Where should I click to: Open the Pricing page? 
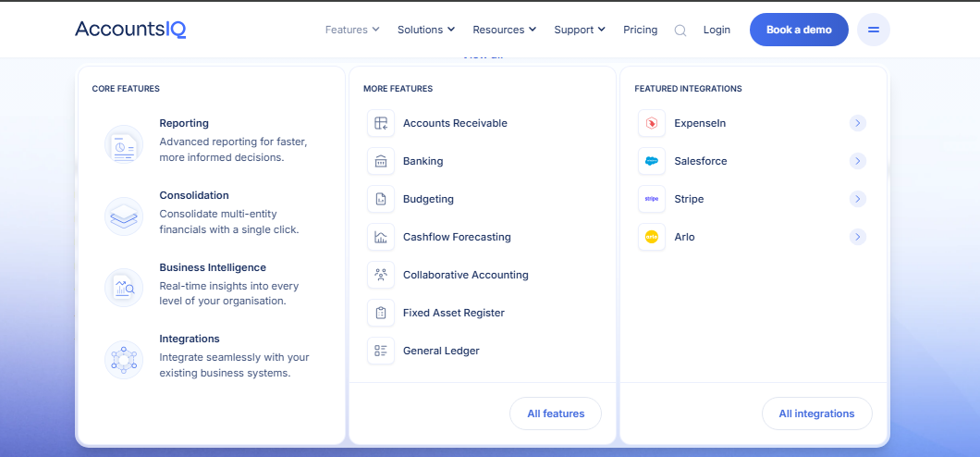640,30
